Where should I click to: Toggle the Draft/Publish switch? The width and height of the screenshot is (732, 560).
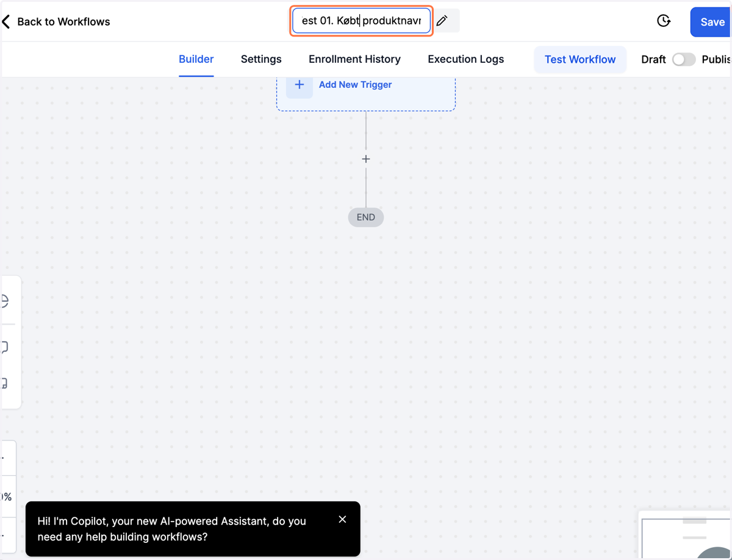click(684, 59)
